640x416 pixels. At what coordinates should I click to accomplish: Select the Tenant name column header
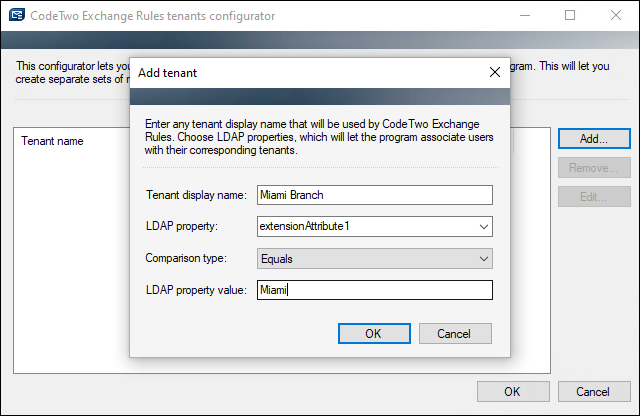52,141
